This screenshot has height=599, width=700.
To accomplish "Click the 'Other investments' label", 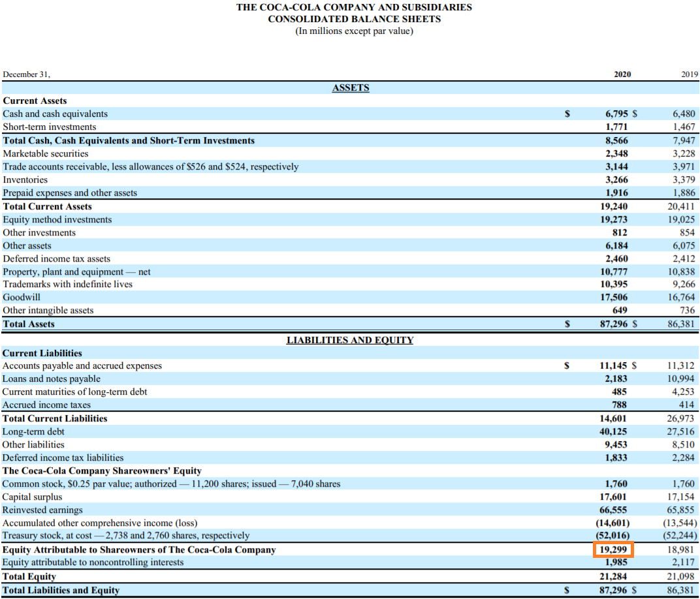I will pyautogui.click(x=39, y=232).
